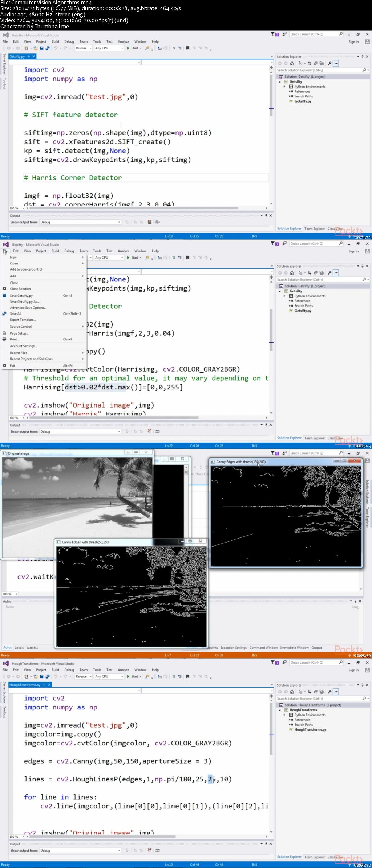This screenshot has height=868, width=372.
Task: Click Pending Changes Filter clock icon in HoughTransforms Solution Explorer
Action: point(300,692)
